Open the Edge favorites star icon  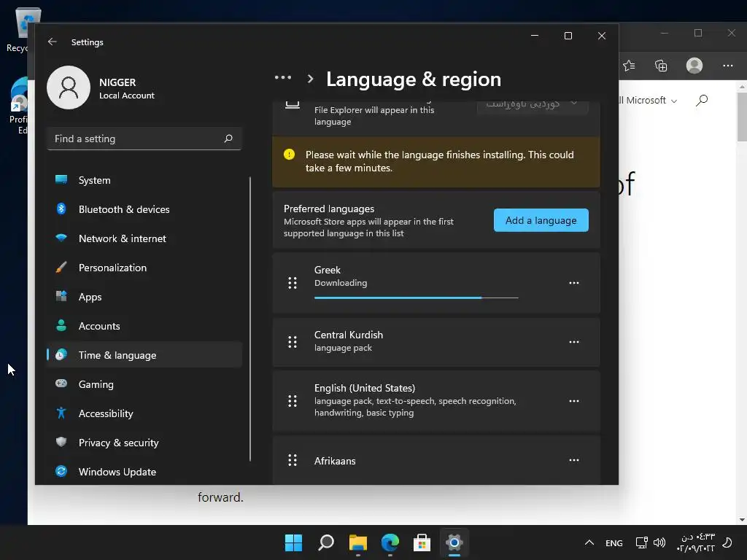click(629, 65)
